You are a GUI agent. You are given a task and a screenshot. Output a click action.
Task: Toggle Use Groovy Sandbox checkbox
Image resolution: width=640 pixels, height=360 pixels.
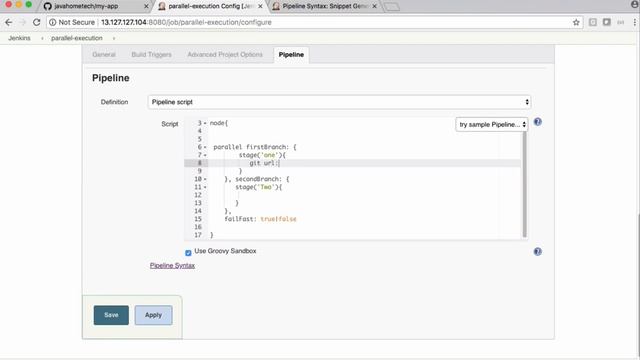[188, 253]
